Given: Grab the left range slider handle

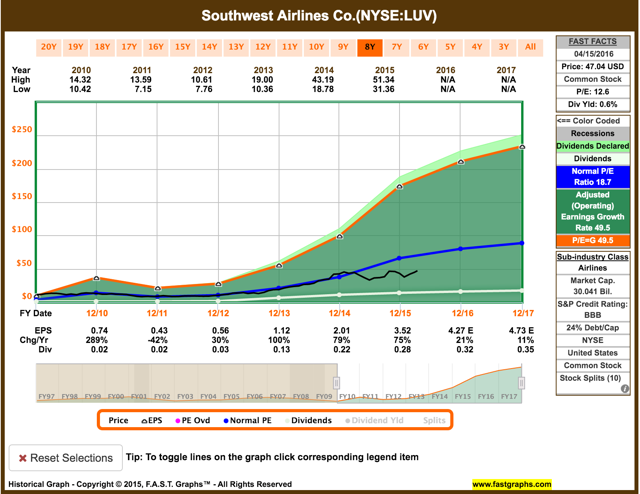Looking at the screenshot, I should [336, 383].
